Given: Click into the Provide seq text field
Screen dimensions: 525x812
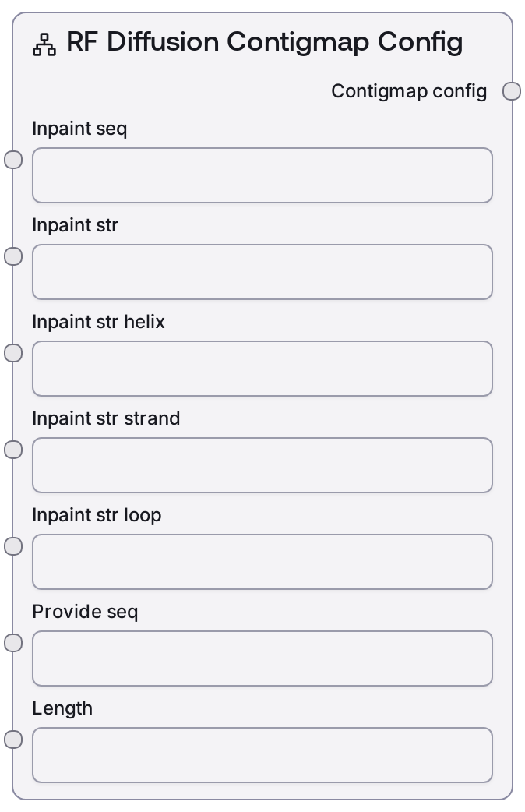Looking at the screenshot, I should [262, 658].
